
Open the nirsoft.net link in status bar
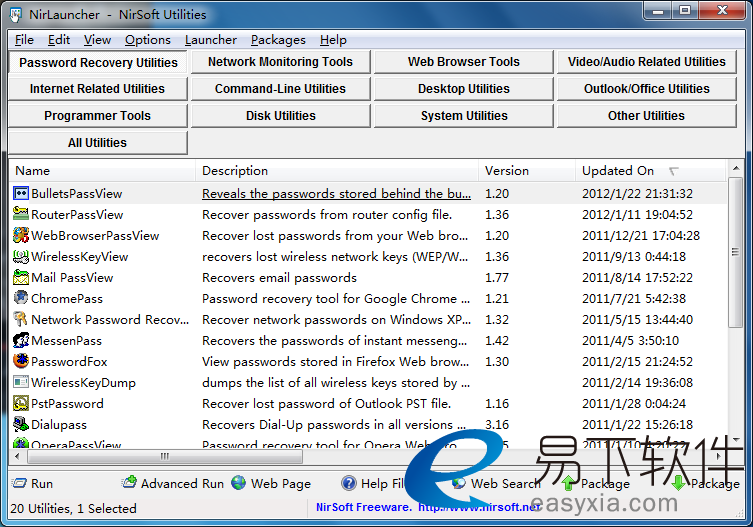coord(479,507)
